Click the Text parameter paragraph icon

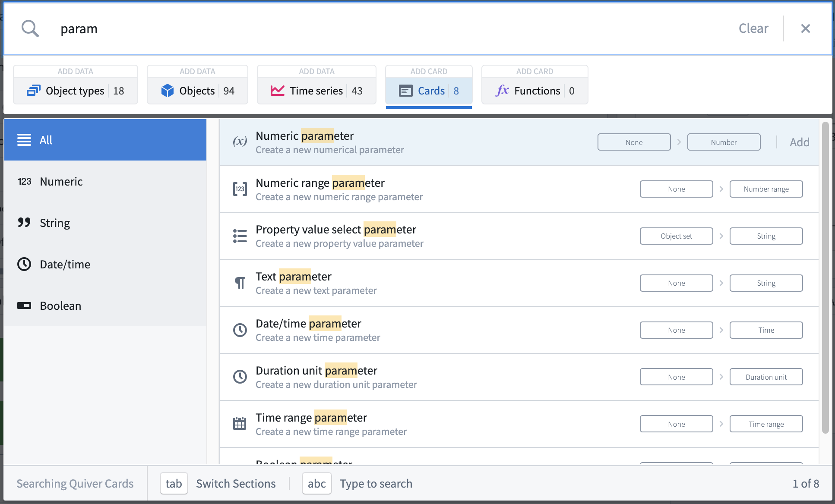coord(240,283)
